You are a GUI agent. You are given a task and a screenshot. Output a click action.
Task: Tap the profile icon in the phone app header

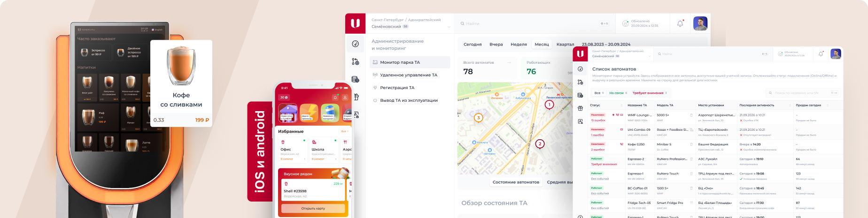(x=345, y=98)
